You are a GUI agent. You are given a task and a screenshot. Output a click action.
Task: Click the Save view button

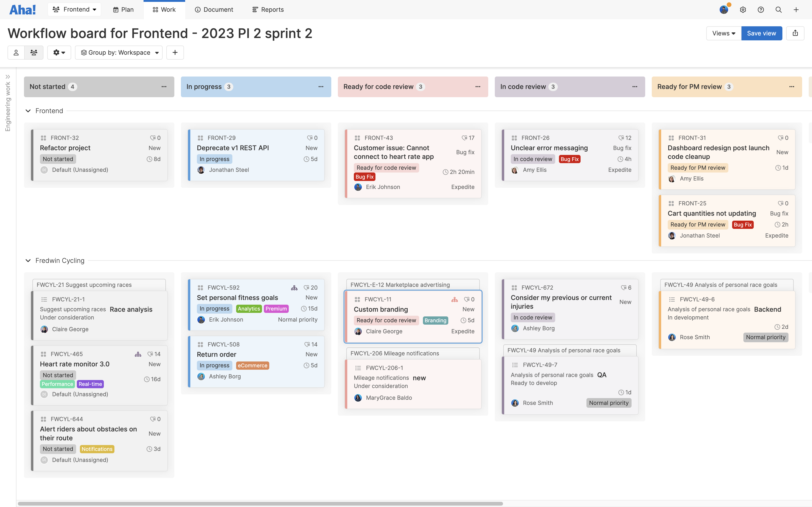pyautogui.click(x=761, y=33)
